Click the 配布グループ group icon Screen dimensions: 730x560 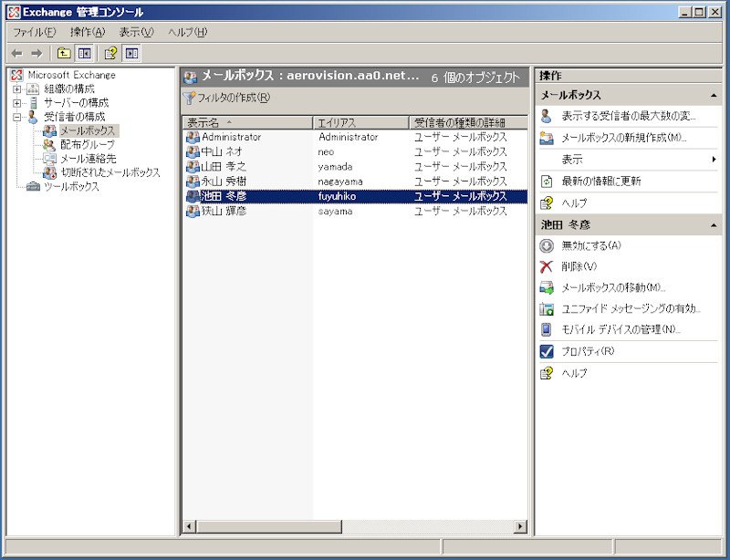click(49, 145)
